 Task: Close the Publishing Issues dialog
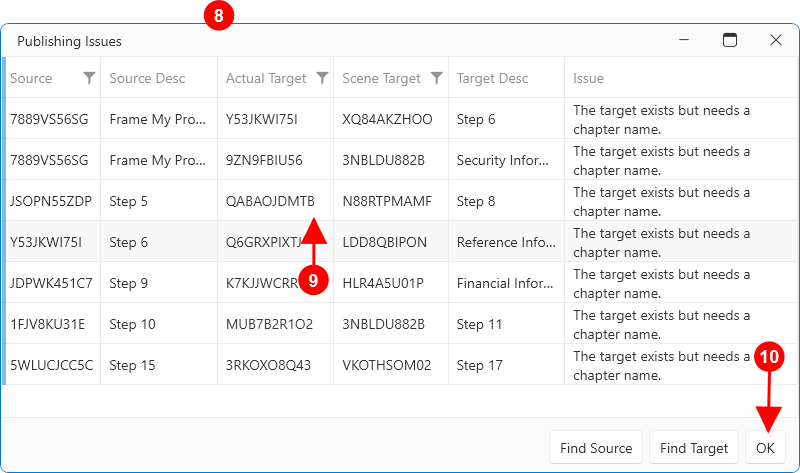point(775,41)
